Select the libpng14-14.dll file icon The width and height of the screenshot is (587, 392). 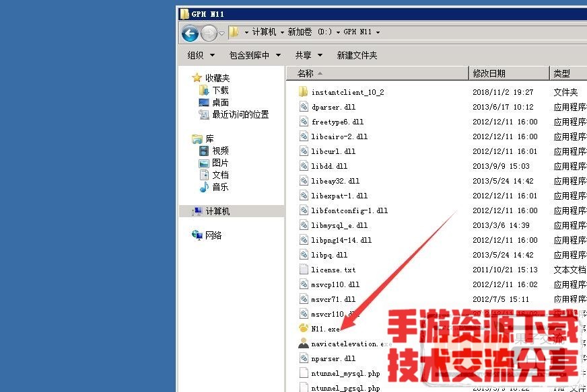coord(304,240)
